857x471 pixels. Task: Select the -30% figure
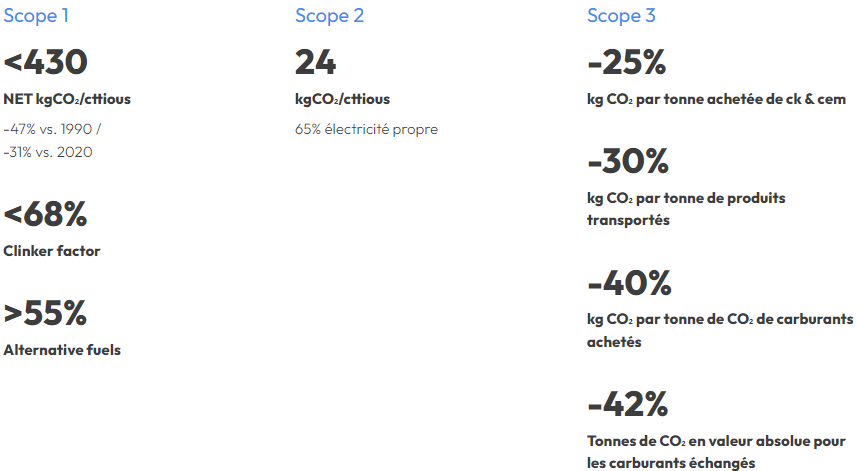pos(628,161)
